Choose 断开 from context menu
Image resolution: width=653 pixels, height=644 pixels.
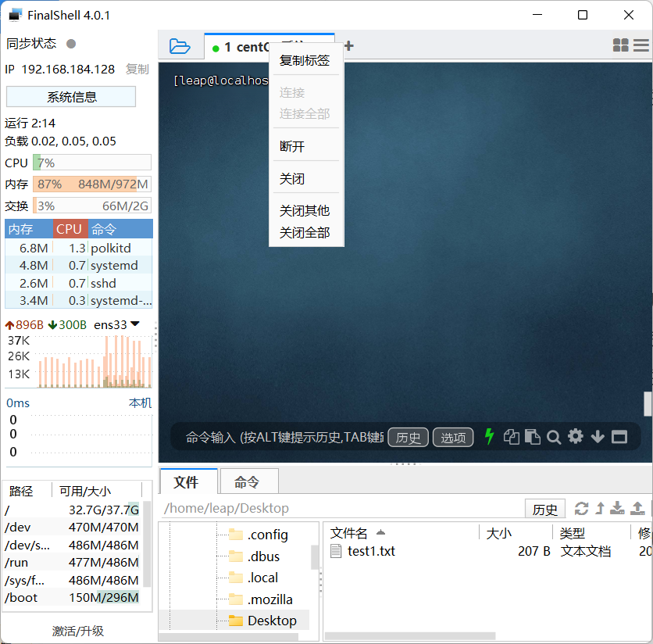[305, 147]
